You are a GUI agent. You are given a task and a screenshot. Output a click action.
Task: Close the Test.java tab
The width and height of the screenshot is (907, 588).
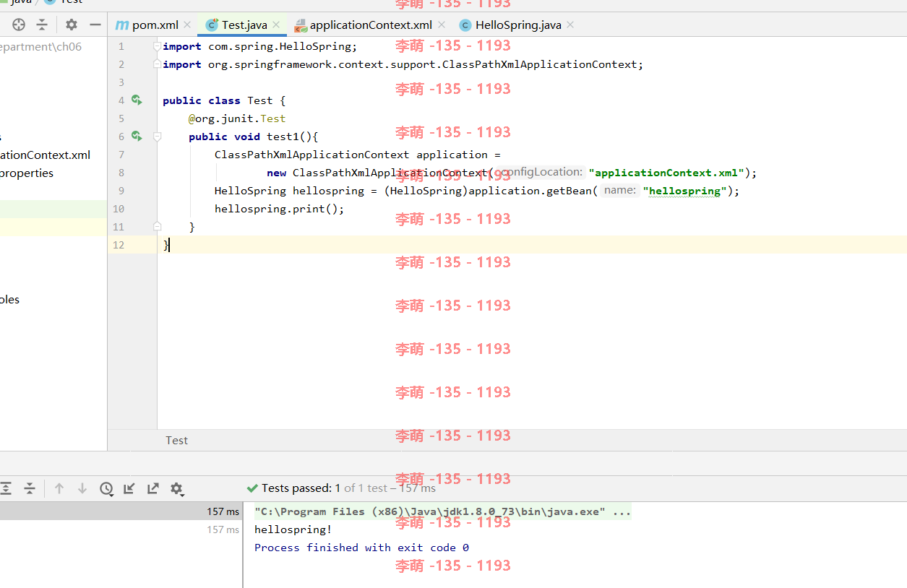276,25
